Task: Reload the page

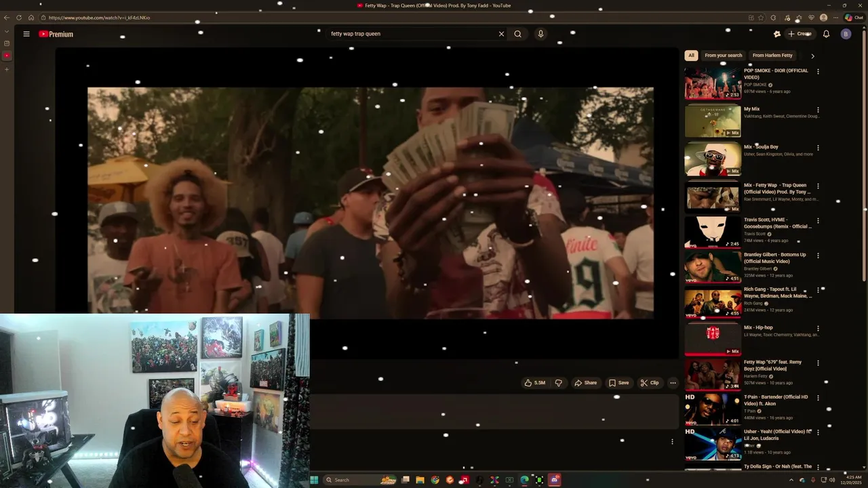Action: (19, 18)
